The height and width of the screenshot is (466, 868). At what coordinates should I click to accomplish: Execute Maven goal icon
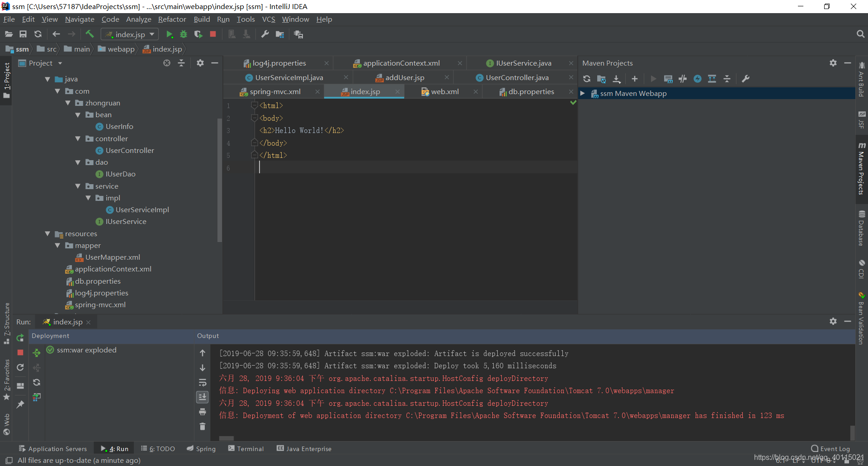pyautogui.click(x=668, y=79)
